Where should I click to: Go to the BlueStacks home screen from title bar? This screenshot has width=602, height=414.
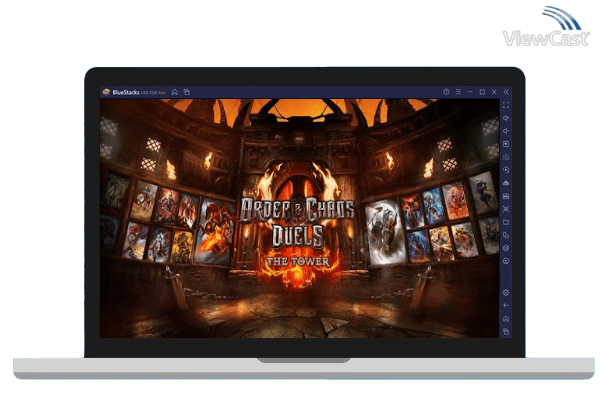pos(175,92)
